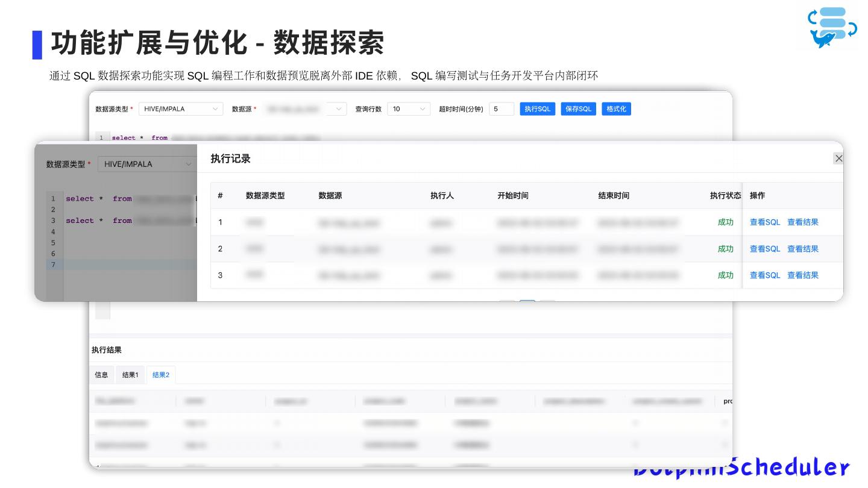Image resolution: width=868 pixels, height=488 pixels.
Task: Click the 执行记录 dialog title
Action: [230, 158]
